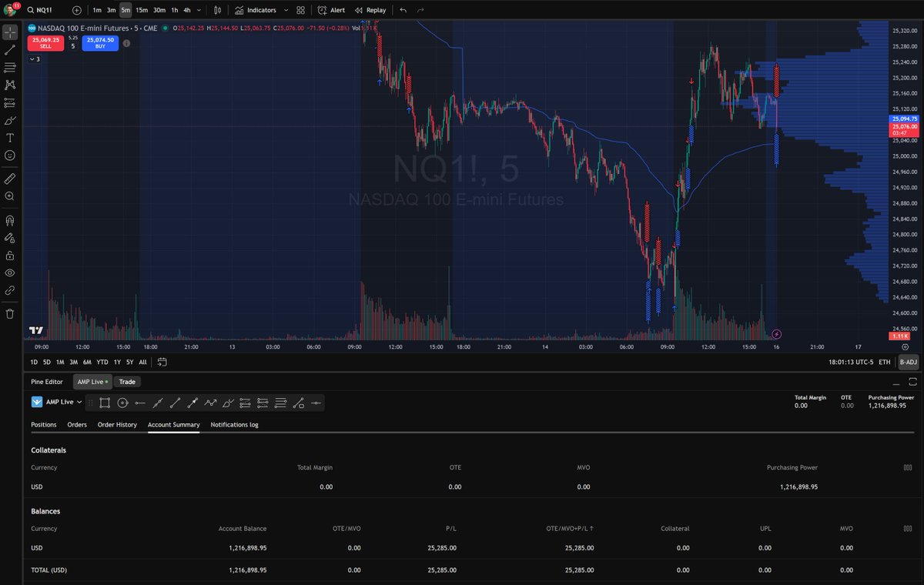The width and height of the screenshot is (924, 585).
Task: Activate the zoom in tool
Action: (10, 196)
